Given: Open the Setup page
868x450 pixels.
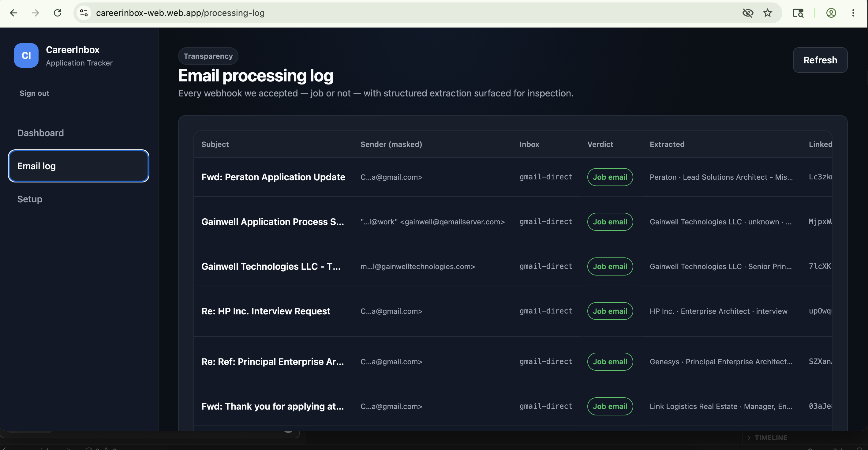Looking at the screenshot, I should (x=30, y=199).
